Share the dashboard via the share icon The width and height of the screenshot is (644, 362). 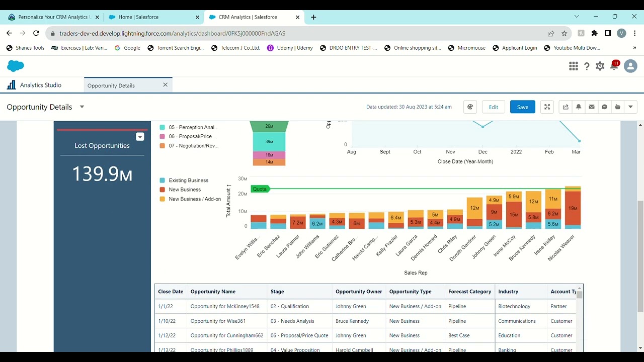click(566, 107)
